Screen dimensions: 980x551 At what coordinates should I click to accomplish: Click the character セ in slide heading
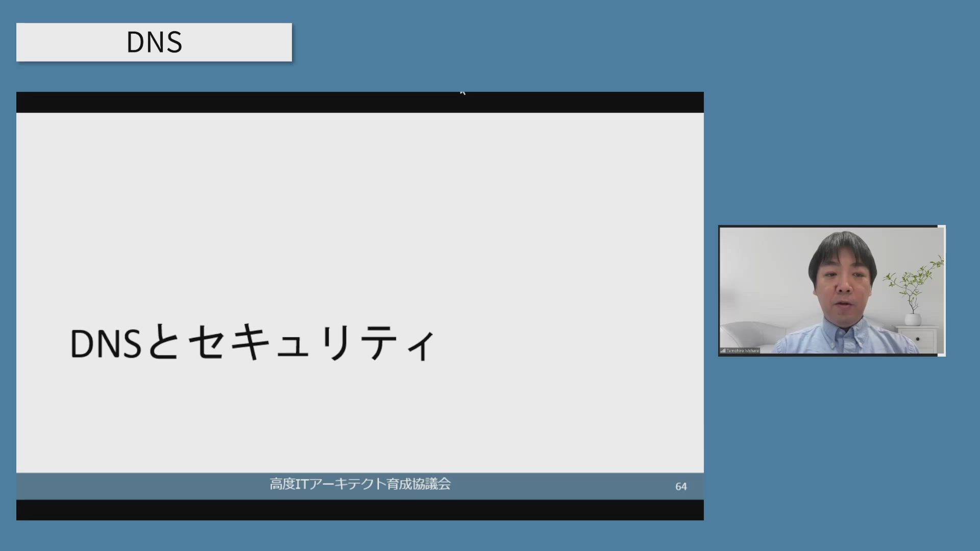click(x=207, y=342)
